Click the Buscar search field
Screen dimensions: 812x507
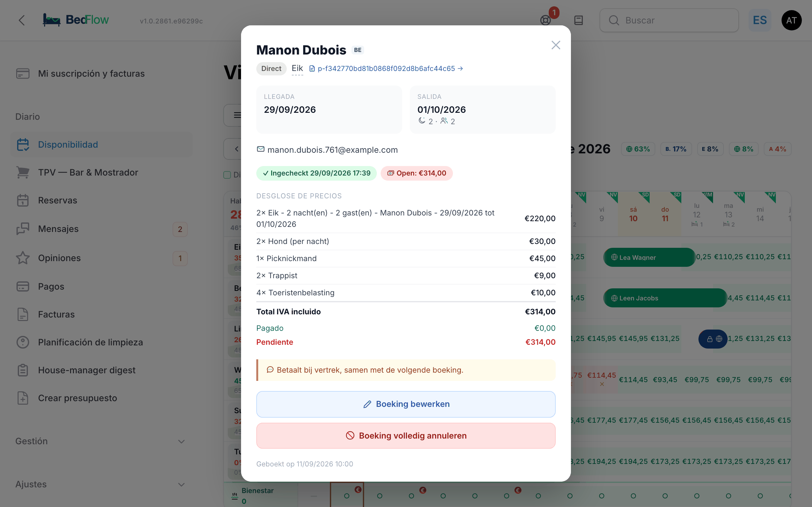669,20
